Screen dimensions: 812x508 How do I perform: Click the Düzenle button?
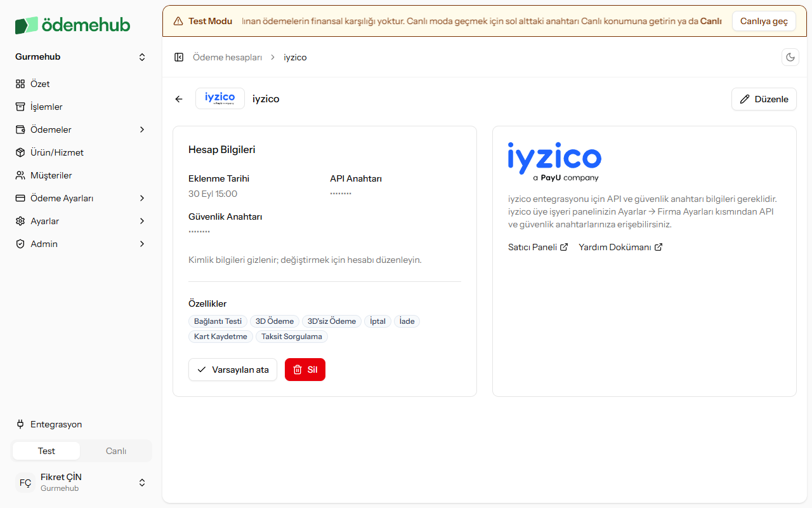click(x=764, y=99)
